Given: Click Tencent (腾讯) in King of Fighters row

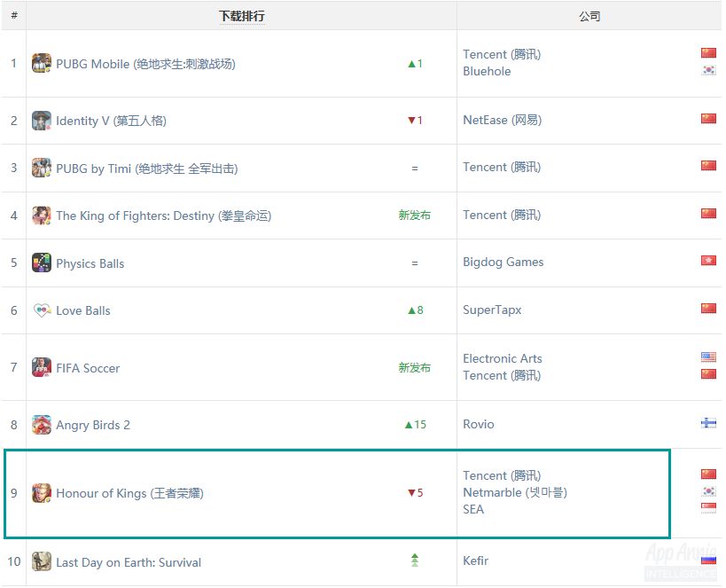Looking at the screenshot, I should coord(502,215).
